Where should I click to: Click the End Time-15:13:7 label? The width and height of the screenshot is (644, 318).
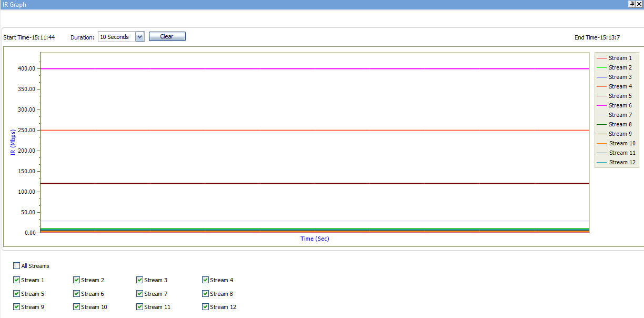597,37
